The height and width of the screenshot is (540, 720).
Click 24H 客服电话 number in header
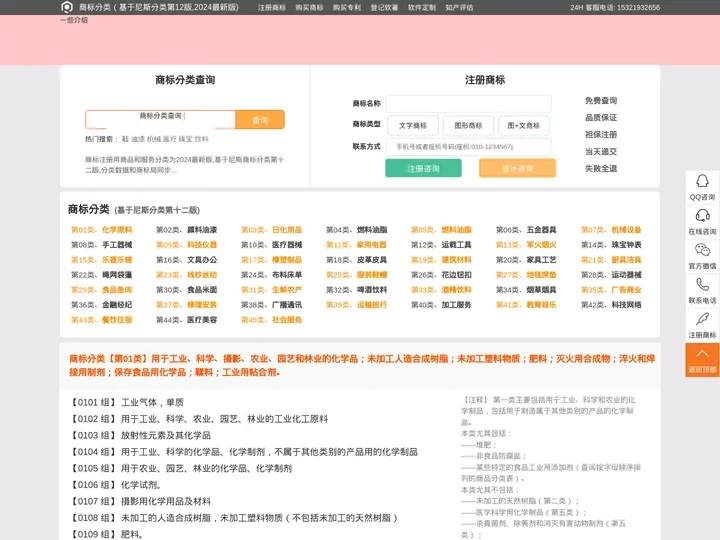click(x=615, y=7)
